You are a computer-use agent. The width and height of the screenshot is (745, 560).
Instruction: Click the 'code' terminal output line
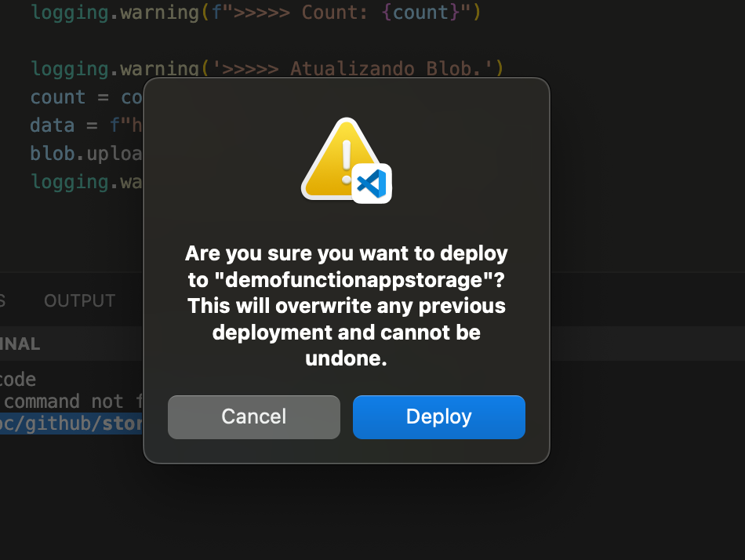point(18,380)
